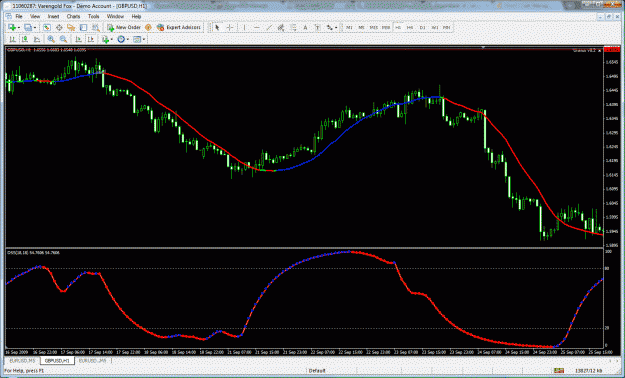Toggle the Auto Scroll chart icon
The height and width of the screenshot is (378, 625).
[79, 39]
